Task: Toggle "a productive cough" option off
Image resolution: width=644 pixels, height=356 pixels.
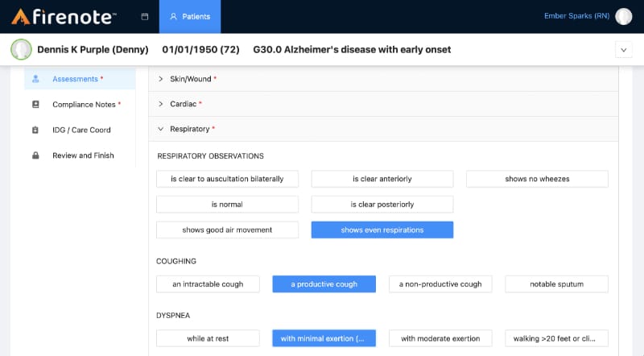Action: [x=324, y=284]
